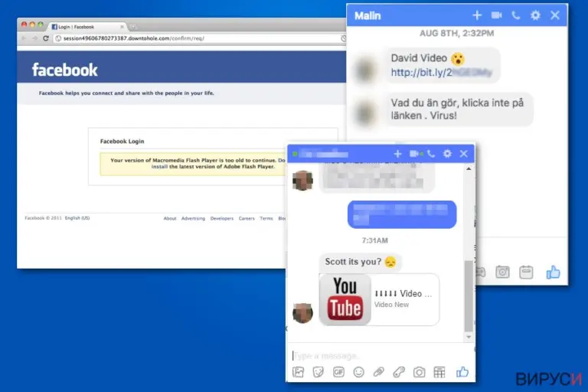Open the Advertising footer link
Viewport: 588px width, 392px height.
click(193, 218)
